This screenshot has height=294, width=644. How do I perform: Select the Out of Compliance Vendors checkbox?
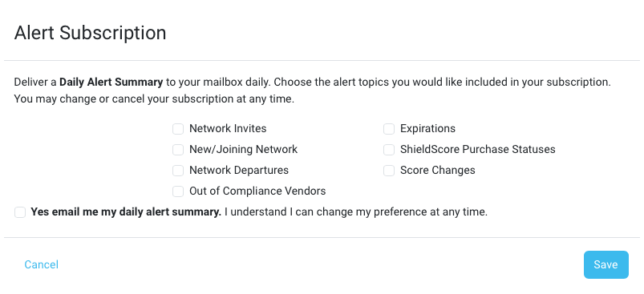pyautogui.click(x=178, y=191)
